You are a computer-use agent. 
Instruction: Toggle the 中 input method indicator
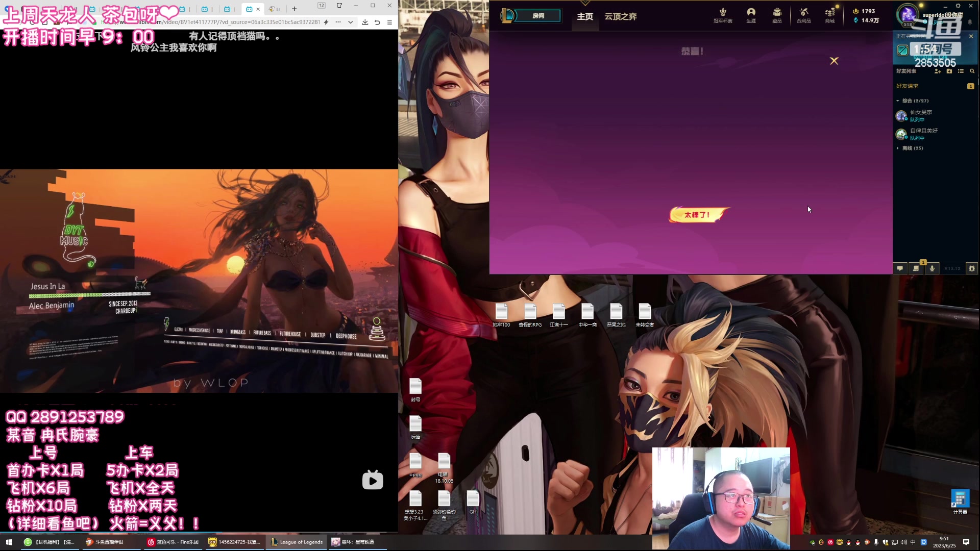tap(913, 542)
